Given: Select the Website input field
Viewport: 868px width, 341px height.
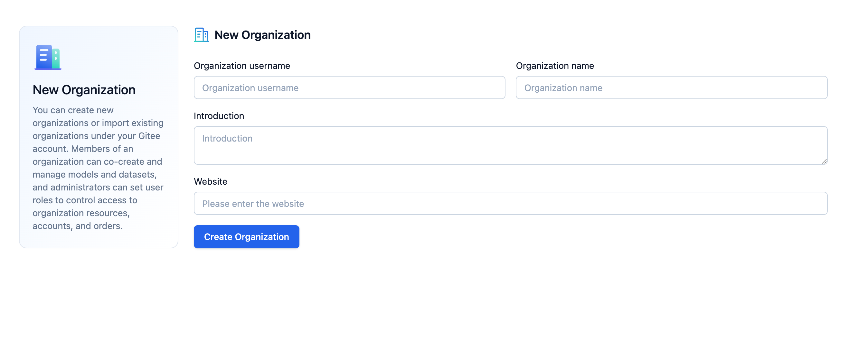Looking at the screenshot, I should [x=510, y=203].
